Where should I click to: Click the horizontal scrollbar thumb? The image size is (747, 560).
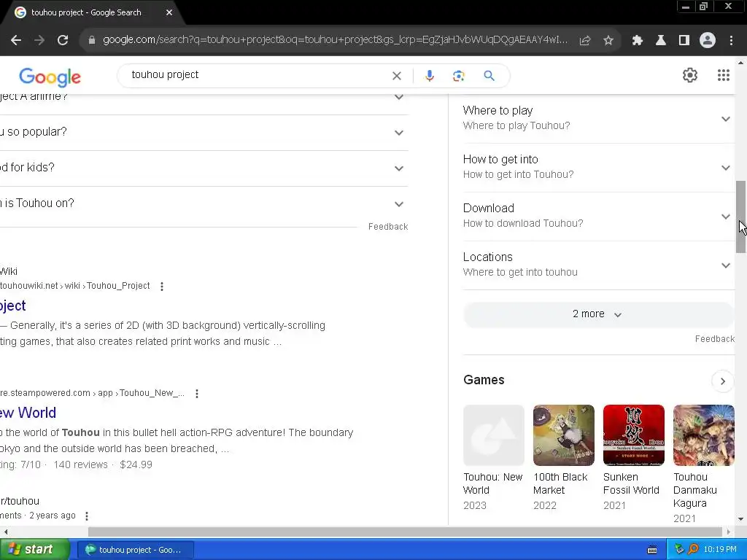[405, 532]
